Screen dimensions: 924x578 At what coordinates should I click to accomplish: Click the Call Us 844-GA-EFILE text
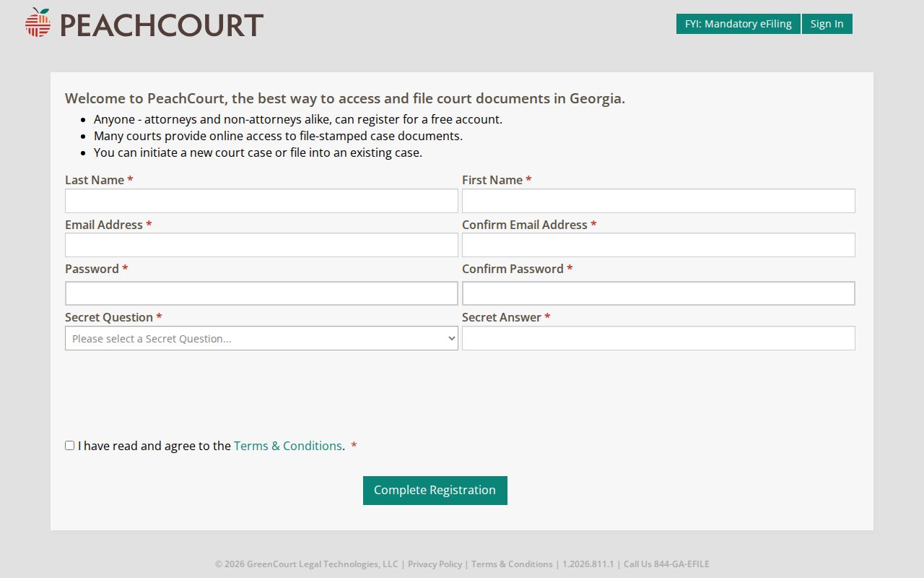pos(666,564)
